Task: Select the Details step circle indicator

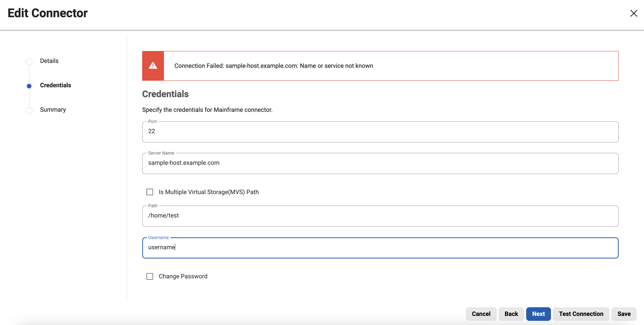Action: (x=29, y=61)
